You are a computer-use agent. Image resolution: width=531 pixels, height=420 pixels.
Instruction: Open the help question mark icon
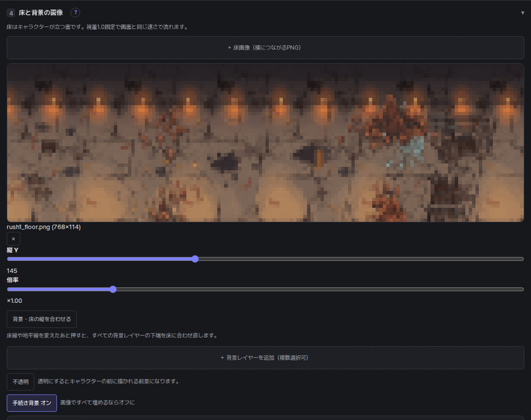[x=75, y=13]
